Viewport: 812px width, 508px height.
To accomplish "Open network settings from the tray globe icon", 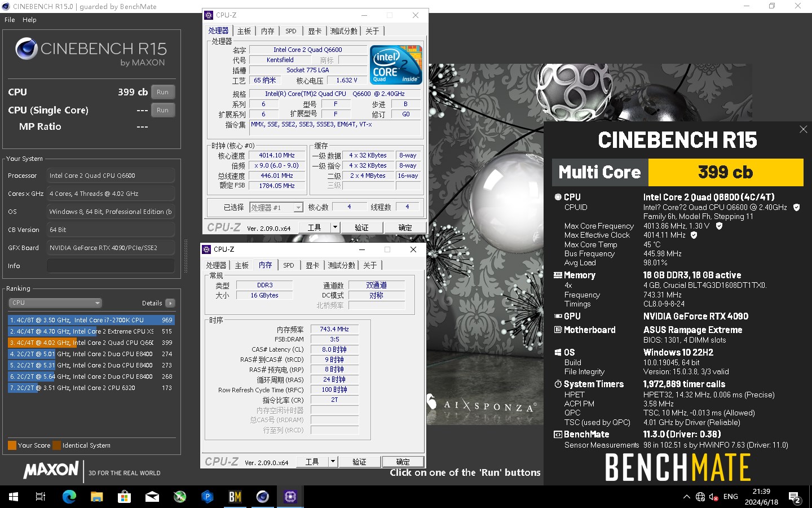I will click(x=700, y=497).
